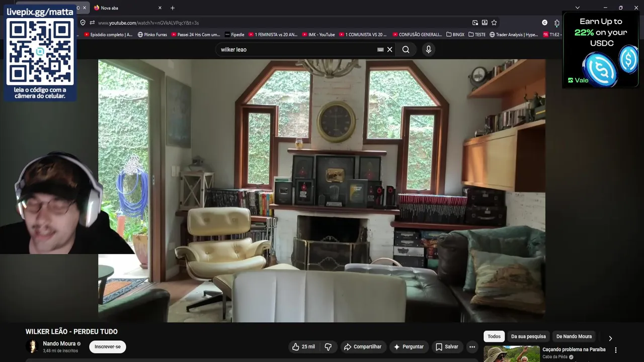The width and height of the screenshot is (644, 362).
Task: Open options menu for 'Caçando problema na Paraíba'
Action: tap(615, 350)
